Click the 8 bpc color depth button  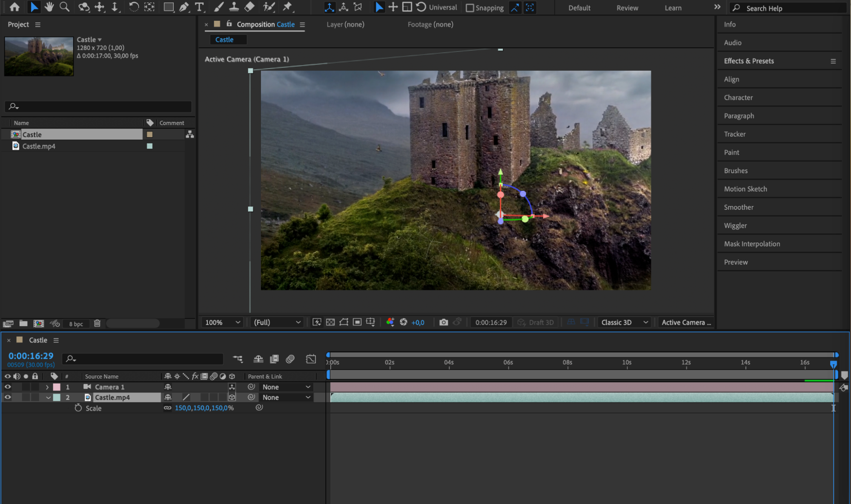tap(76, 324)
